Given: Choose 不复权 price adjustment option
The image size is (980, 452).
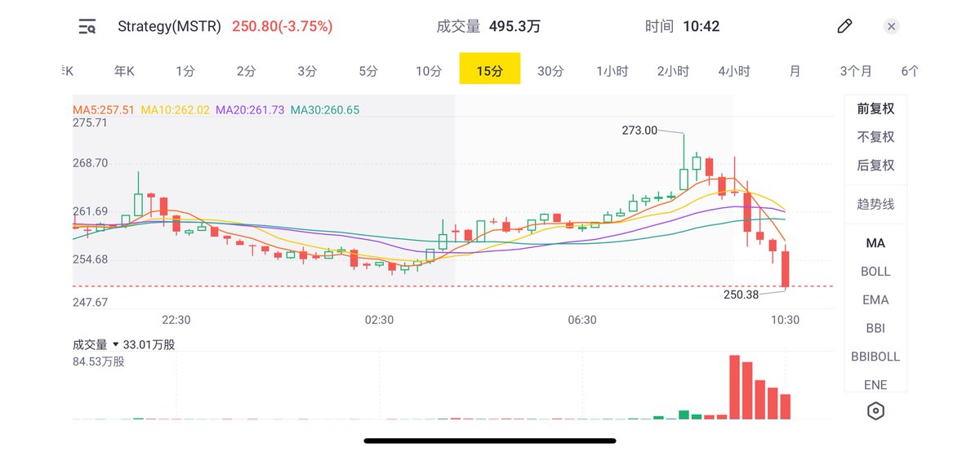Looking at the screenshot, I should (x=875, y=137).
